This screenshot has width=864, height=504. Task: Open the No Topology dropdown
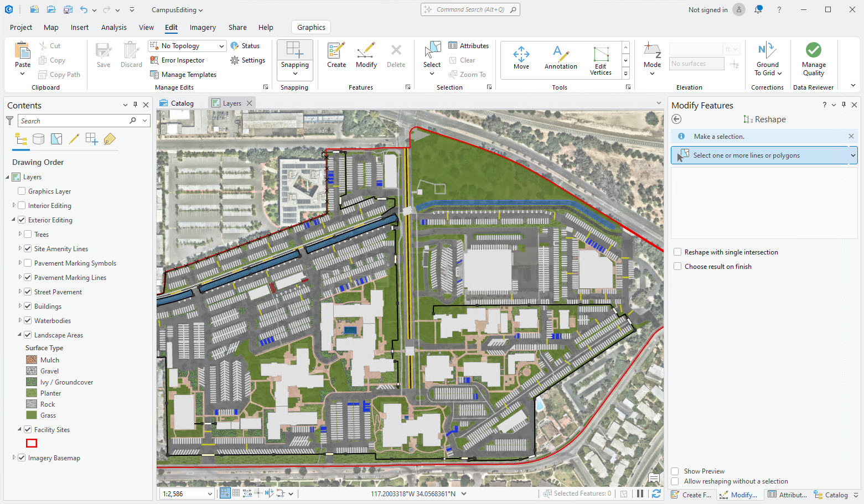221,46
